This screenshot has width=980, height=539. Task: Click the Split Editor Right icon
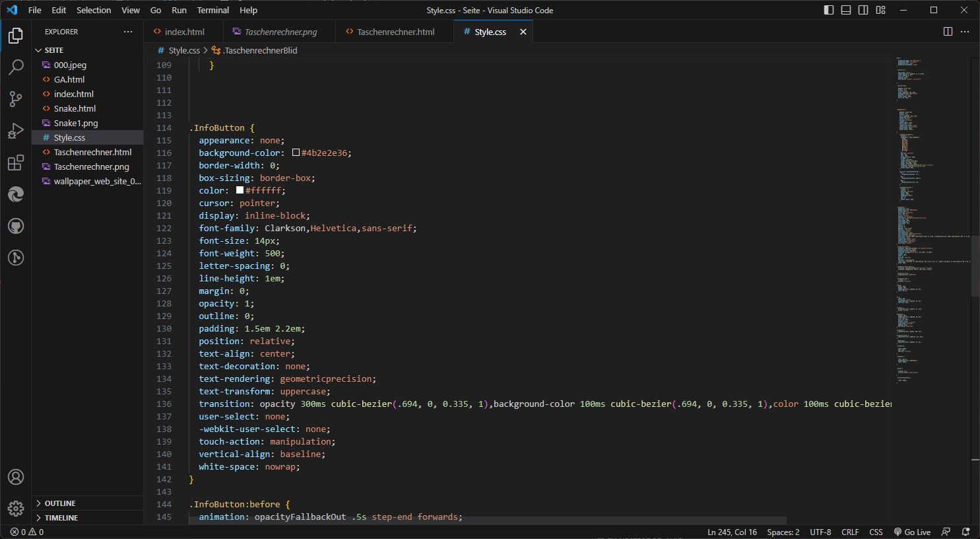(948, 32)
